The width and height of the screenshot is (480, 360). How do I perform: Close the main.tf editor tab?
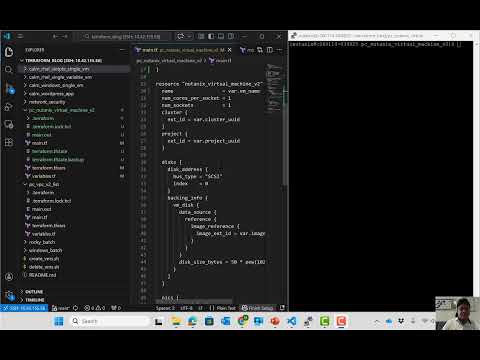tap(229, 50)
